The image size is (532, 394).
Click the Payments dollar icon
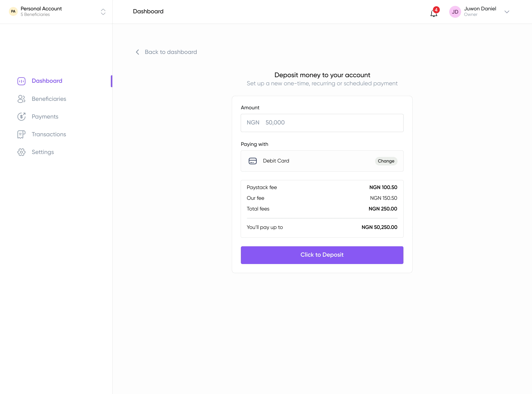21,117
